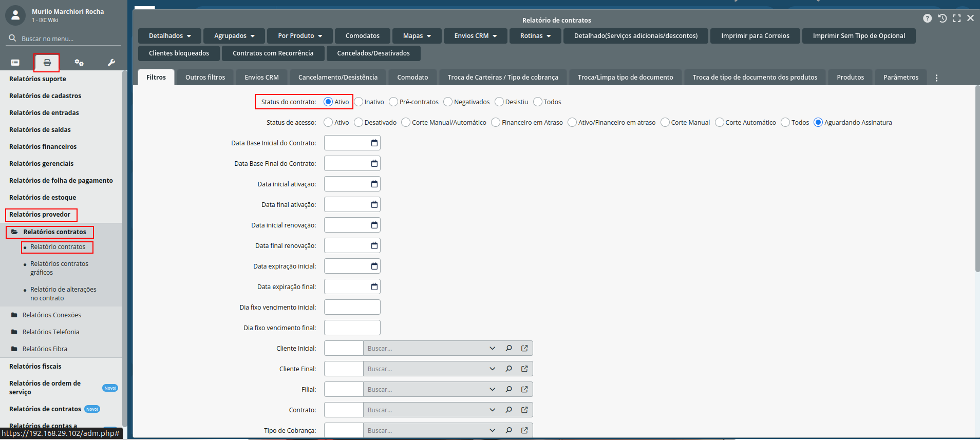Select access status Desativado
980x440 pixels.
tap(359, 122)
